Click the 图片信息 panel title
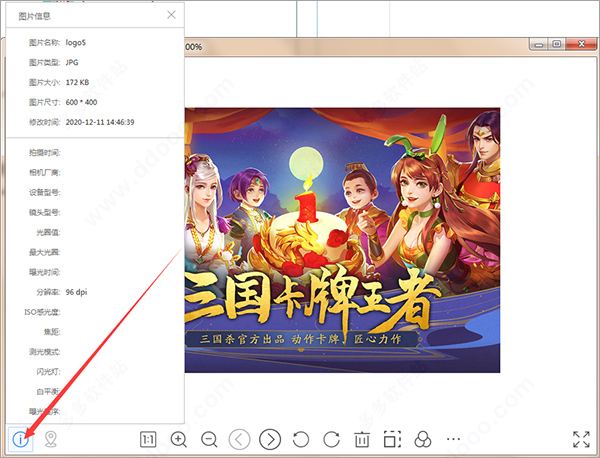Screen dimensions: 600x458 click(x=34, y=16)
